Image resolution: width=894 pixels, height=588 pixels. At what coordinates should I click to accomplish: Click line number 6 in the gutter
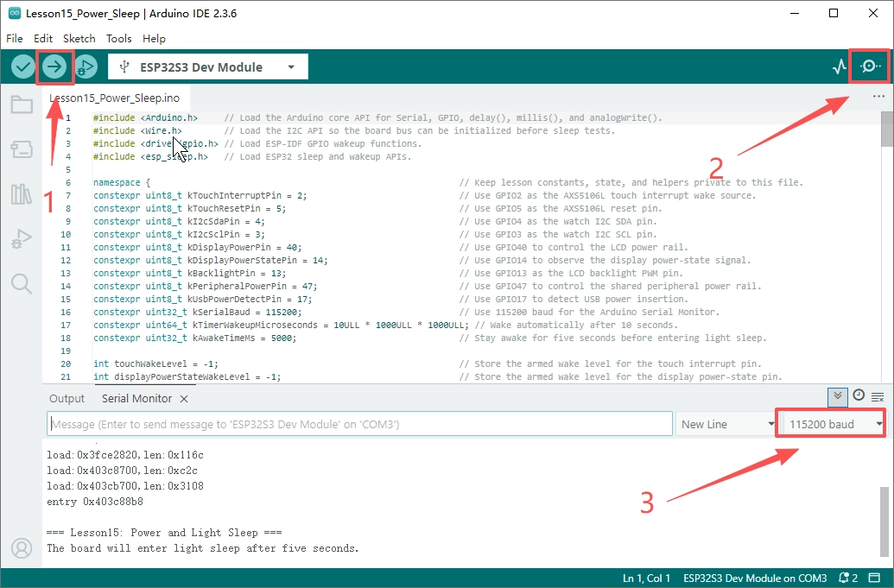tap(68, 182)
